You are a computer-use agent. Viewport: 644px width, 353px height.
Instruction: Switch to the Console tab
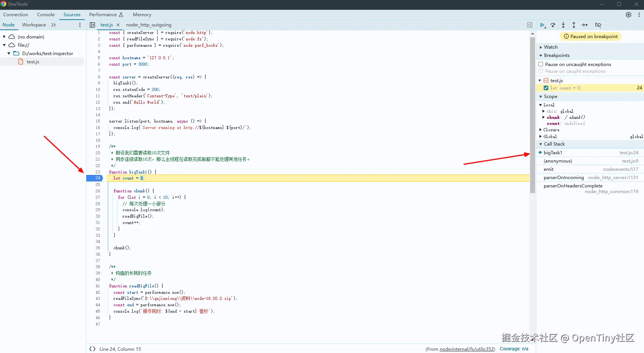click(46, 15)
